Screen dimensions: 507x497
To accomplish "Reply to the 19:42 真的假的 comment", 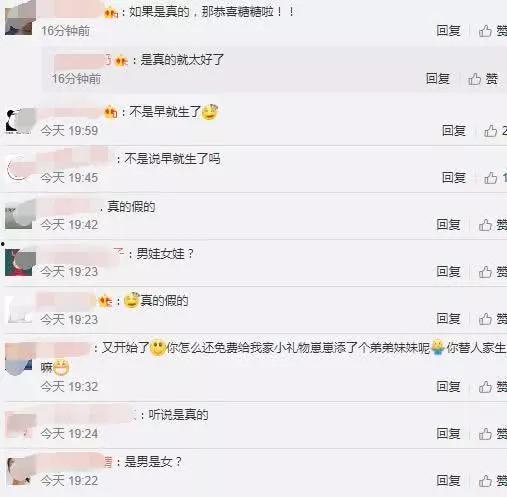I will 448,225.
